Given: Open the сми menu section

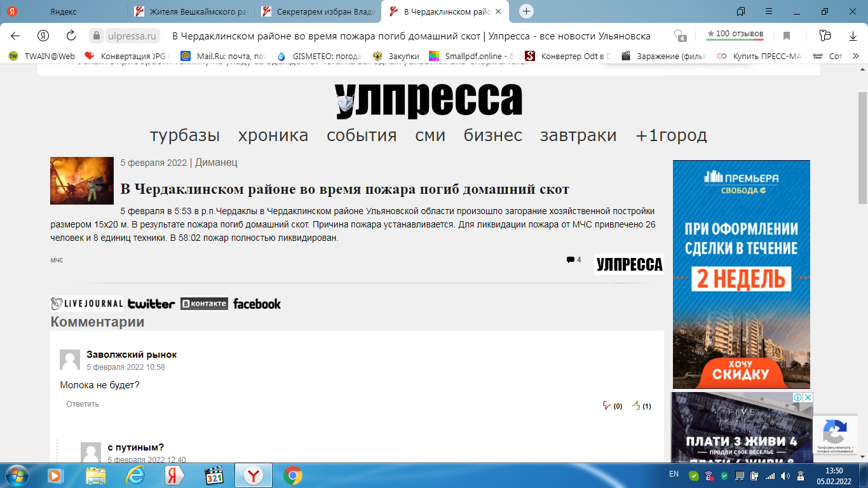Looking at the screenshot, I should [x=430, y=135].
